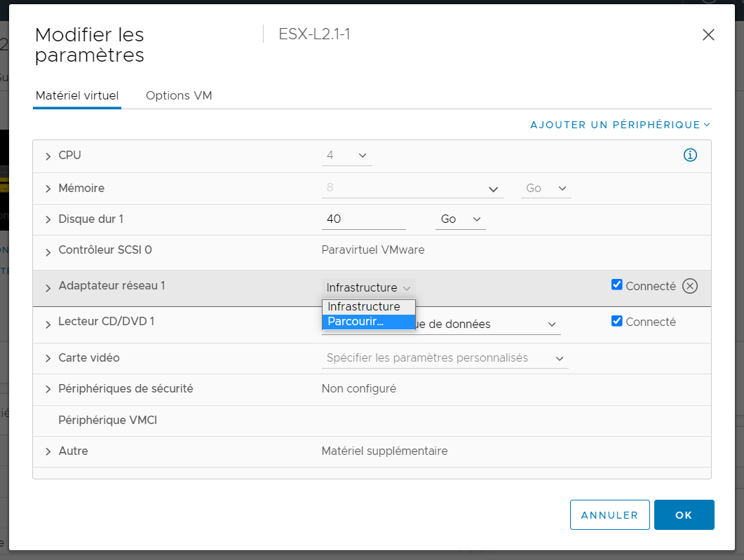Viewport: 744px width, 560px height.
Task: Click the Périphérique VMCI row label
Action: pyautogui.click(x=108, y=420)
